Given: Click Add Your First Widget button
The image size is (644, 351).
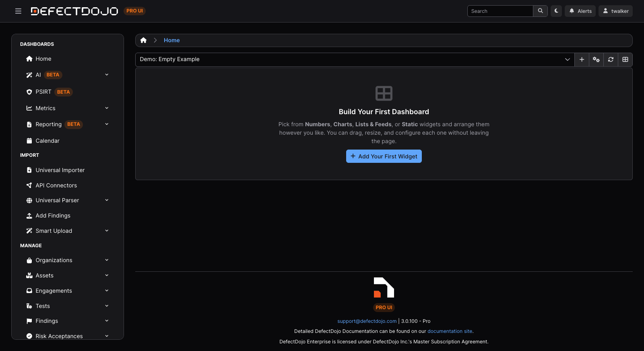Looking at the screenshot, I should pyautogui.click(x=384, y=156).
